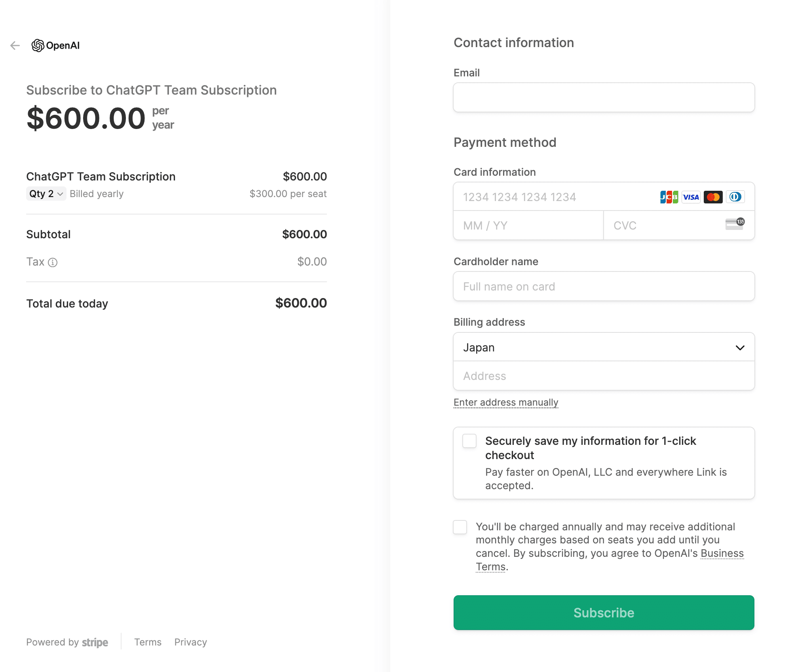This screenshot has width=794, height=672.
Task: Open the Terms footer link
Action: tap(148, 642)
